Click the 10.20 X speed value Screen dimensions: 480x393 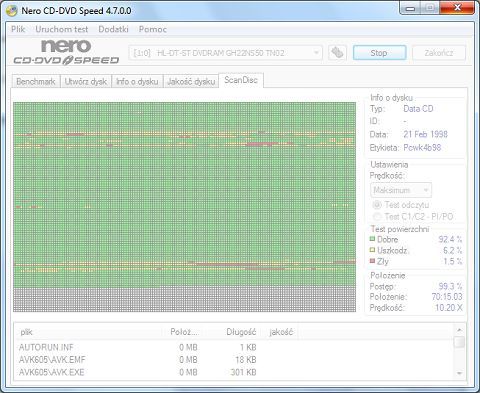[x=449, y=308]
